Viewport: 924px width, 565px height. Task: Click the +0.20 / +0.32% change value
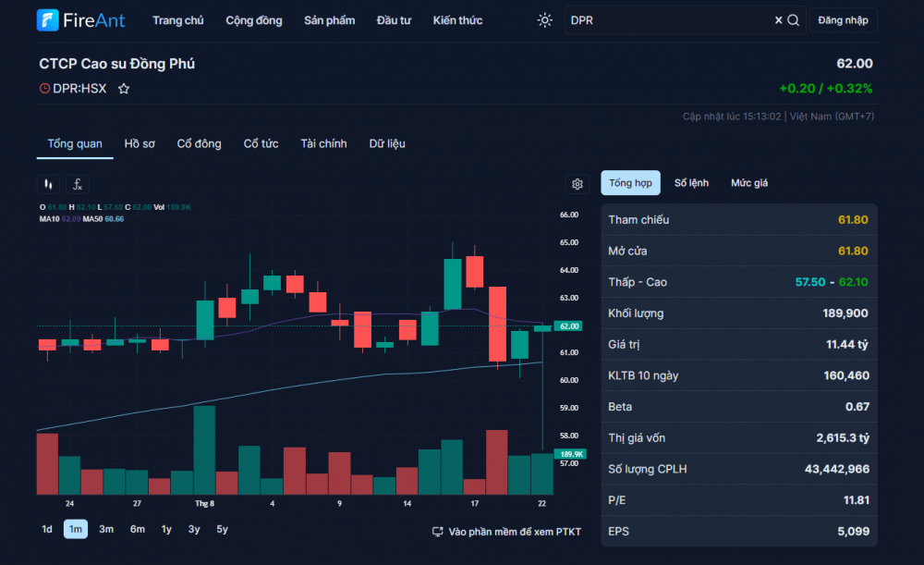pos(825,89)
